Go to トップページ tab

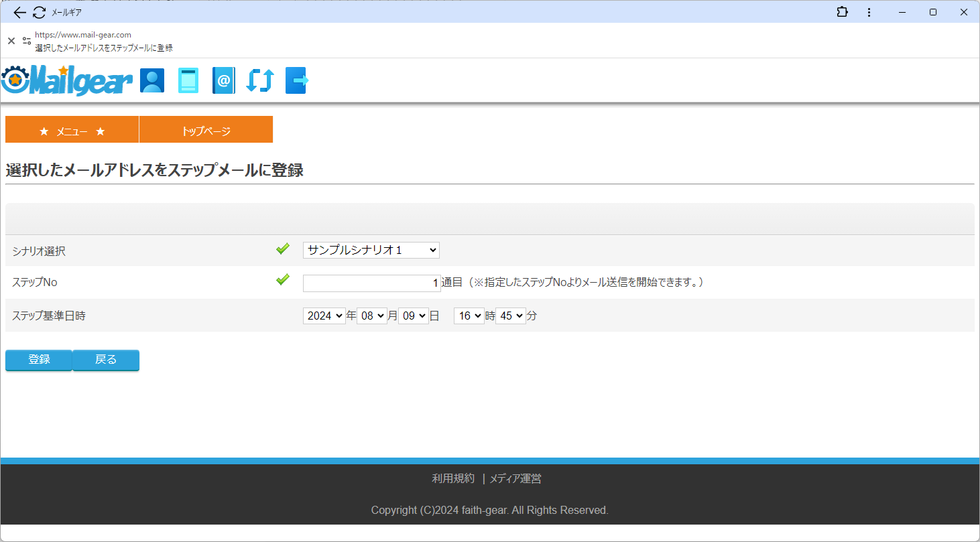click(206, 129)
